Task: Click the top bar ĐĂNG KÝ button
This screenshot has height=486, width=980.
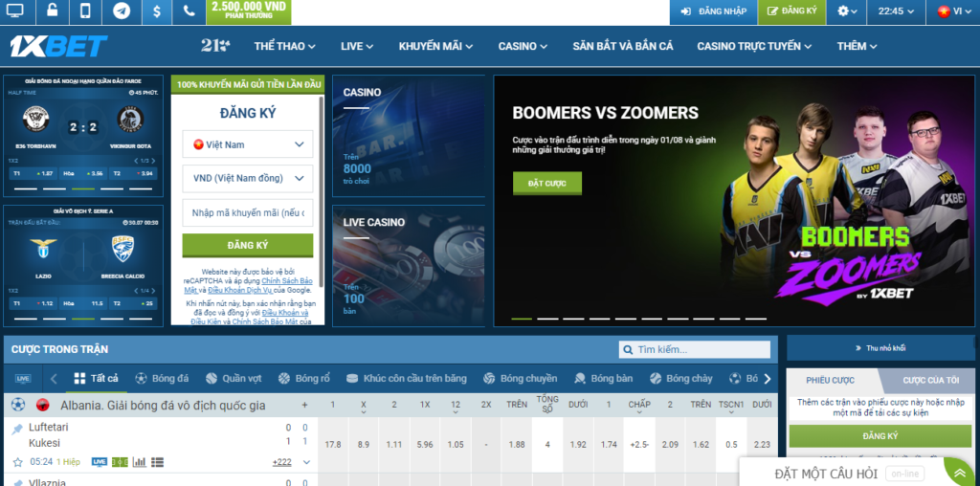Action: (x=791, y=11)
